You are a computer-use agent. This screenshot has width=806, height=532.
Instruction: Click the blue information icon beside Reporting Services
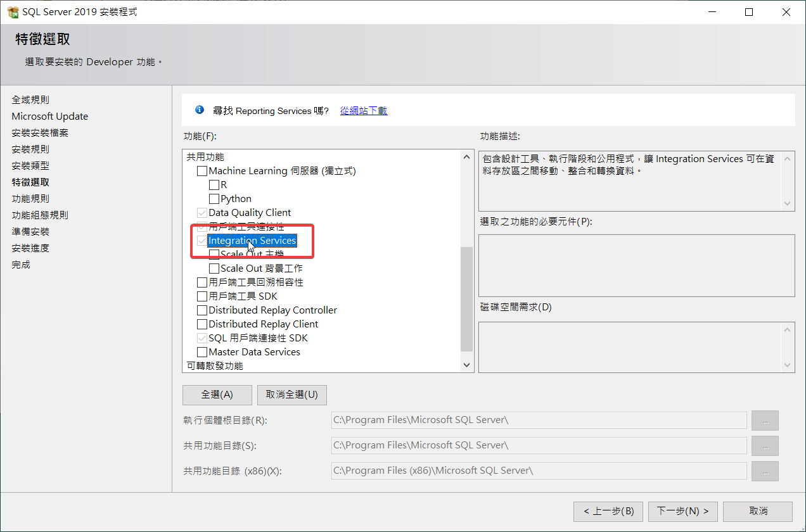pos(200,110)
